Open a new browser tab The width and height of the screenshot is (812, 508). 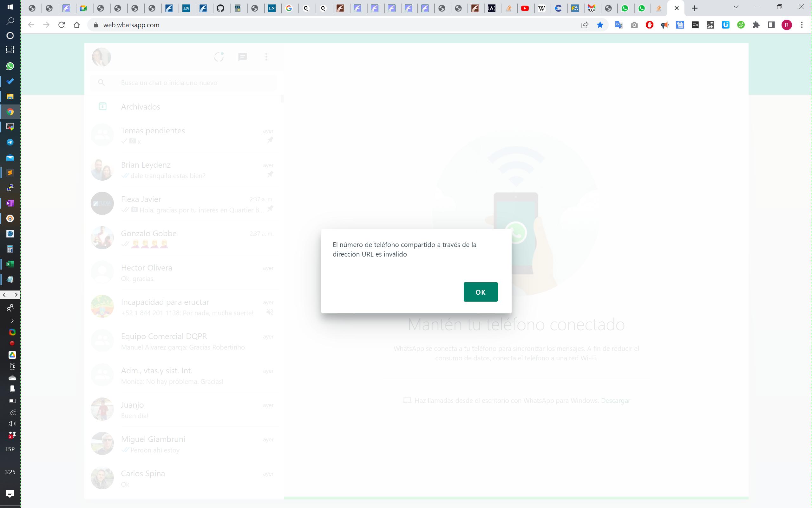coord(695,8)
